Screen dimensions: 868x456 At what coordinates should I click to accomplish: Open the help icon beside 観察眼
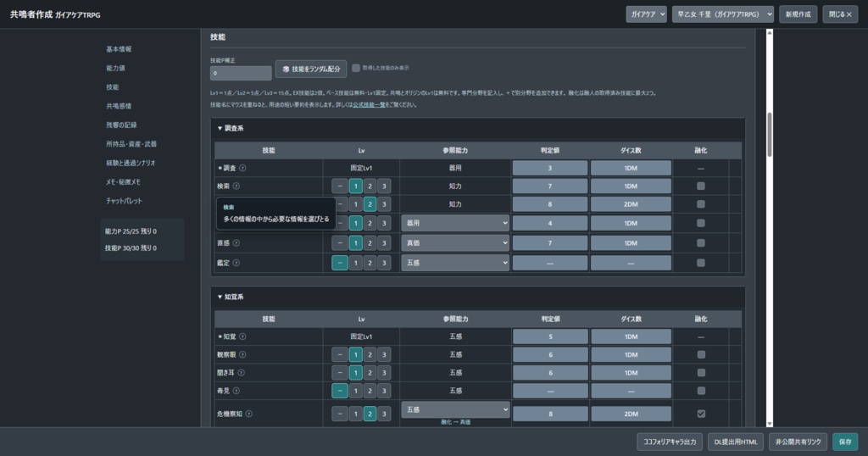[242, 354]
